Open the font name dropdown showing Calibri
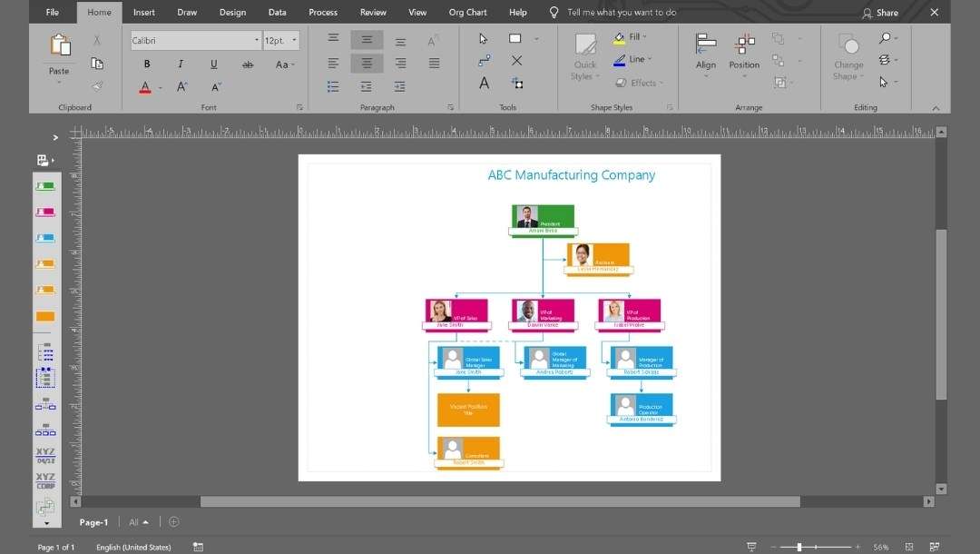The height and width of the screenshot is (554, 980). [x=257, y=40]
